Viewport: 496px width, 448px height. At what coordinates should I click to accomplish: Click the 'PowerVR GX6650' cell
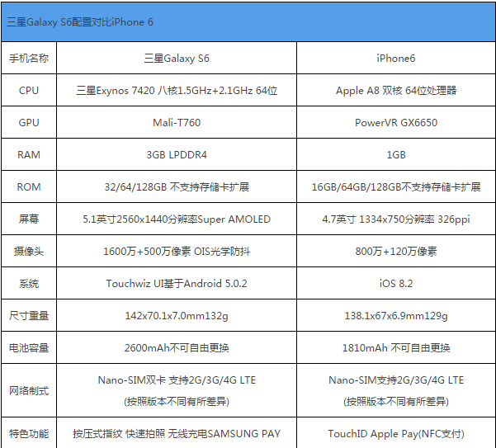(396, 123)
